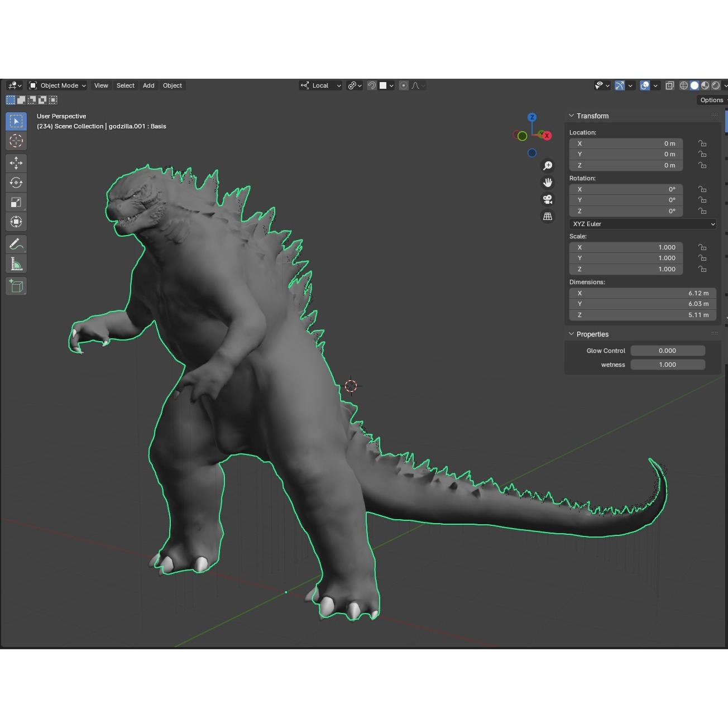Activate the Transform tool
The width and height of the screenshot is (728, 728).
point(16,222)
